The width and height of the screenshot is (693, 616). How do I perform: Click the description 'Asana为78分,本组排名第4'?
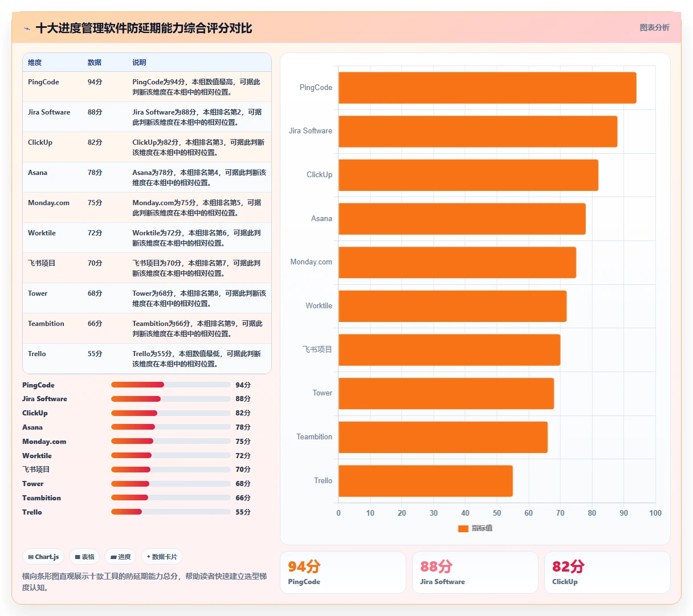pyautogui.click(x=199, y=178)
